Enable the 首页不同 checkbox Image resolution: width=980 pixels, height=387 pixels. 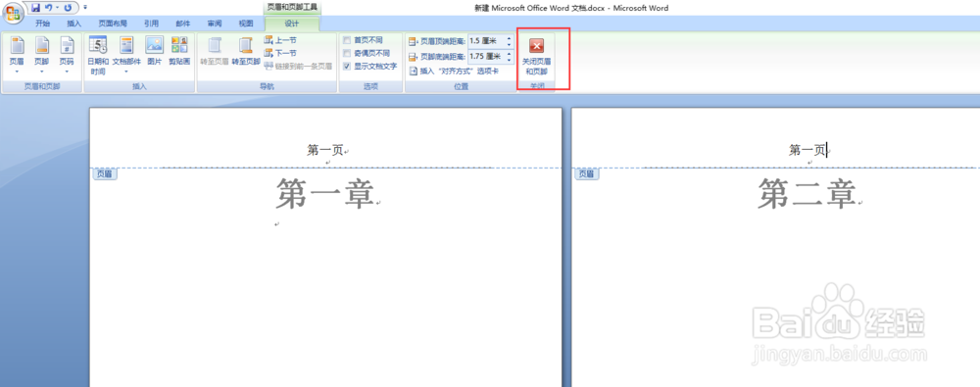(x=347, y=40)
